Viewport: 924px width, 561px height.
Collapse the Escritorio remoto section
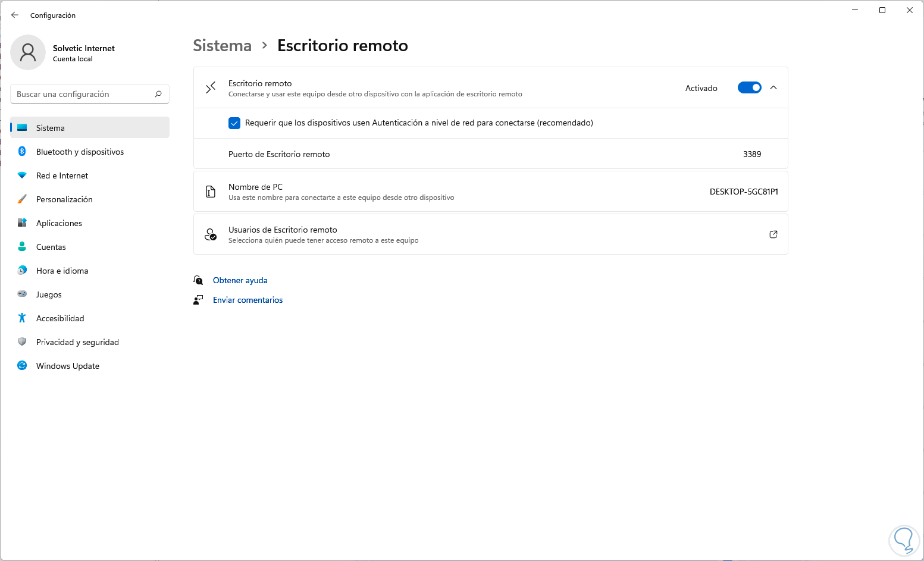773,88
